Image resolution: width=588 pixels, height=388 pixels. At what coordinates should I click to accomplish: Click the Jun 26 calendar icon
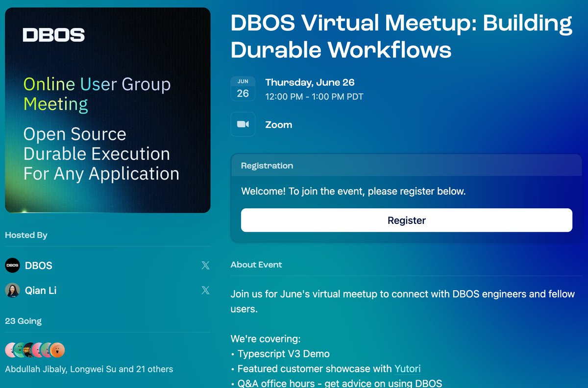[x=243, y=89]
